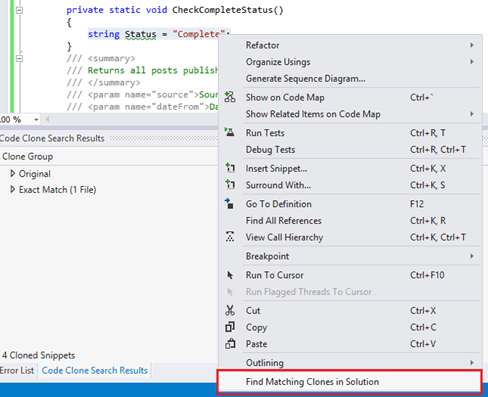The width and height of the screenshot is (488, 397).
Task: Click the Insert Snippet icon
Action: coord(230,168)
